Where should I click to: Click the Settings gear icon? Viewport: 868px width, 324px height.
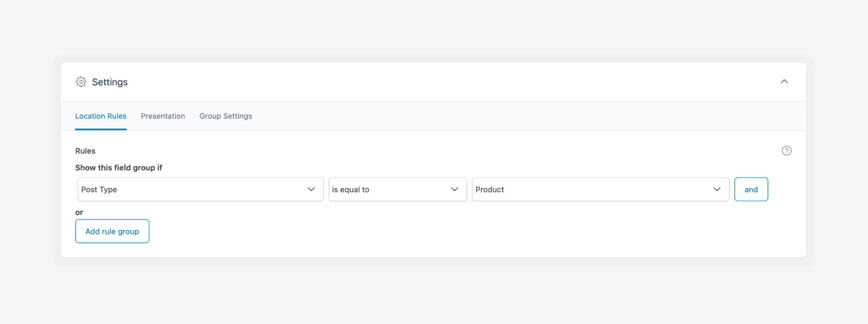81,82
